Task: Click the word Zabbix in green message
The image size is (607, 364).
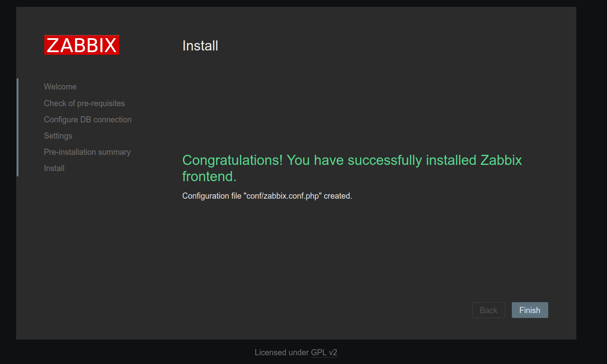Action: (501, 160)
